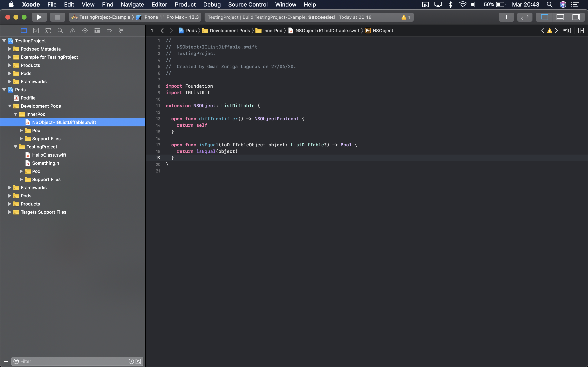
Task: Click the Run (play) button
Action: pyautogui.click(x=39, y=17)
